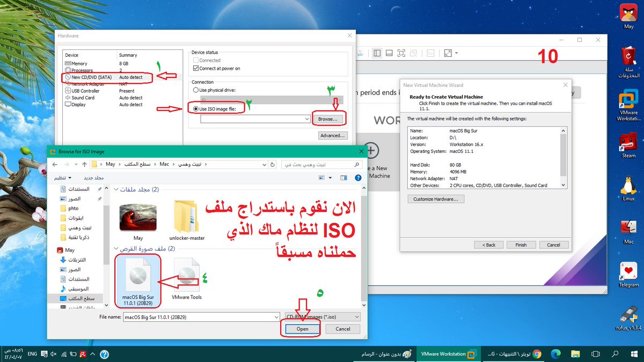This screenshot has height=362, width=644.
Task: Click Customize Hardware... in wizard
Action: pos(436,199)
